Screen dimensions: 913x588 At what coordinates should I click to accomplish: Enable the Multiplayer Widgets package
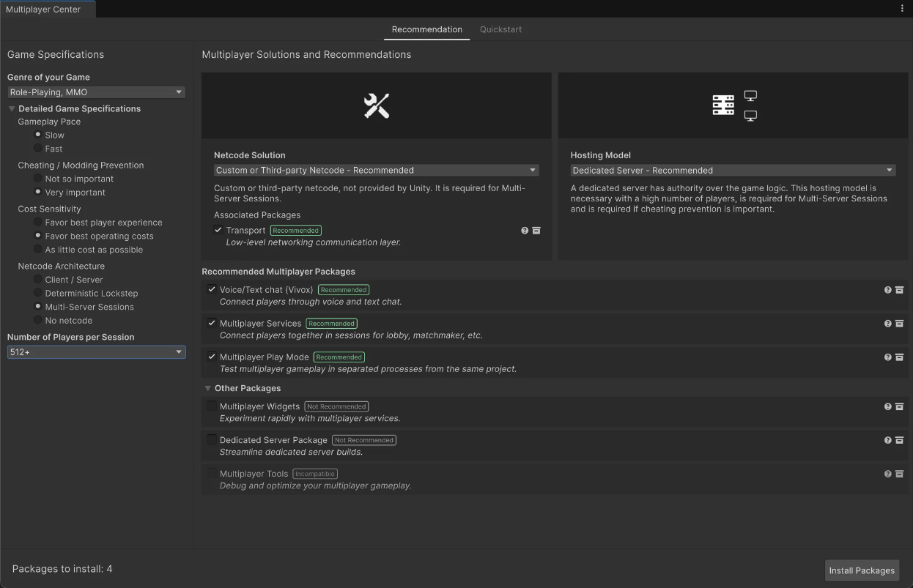click(x=212, y=405)
